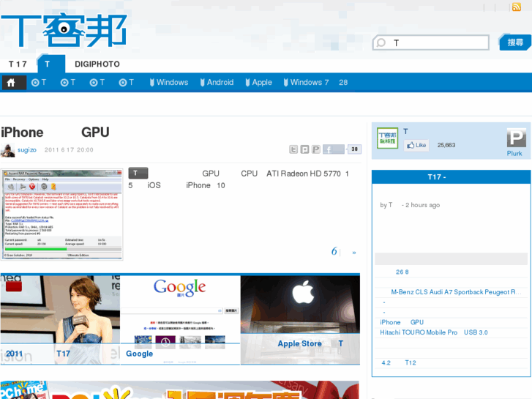The height and width of the screenshot is (399, 532).
Task: Click the 38 share count bubble
Action: pyautogui.click(x=354, y=149)
